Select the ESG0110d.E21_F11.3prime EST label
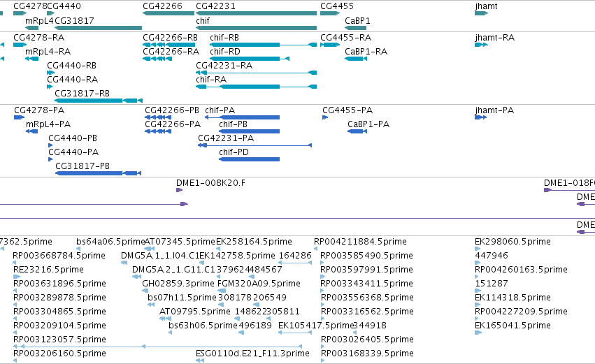 pyautogui.click(x=252, y=354)
